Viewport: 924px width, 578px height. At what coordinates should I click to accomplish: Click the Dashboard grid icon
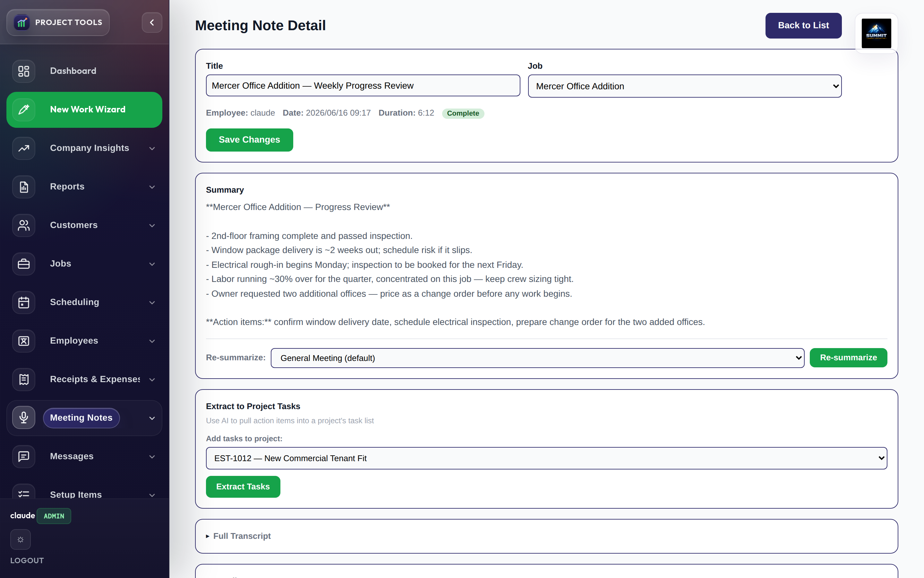[24, 71]
